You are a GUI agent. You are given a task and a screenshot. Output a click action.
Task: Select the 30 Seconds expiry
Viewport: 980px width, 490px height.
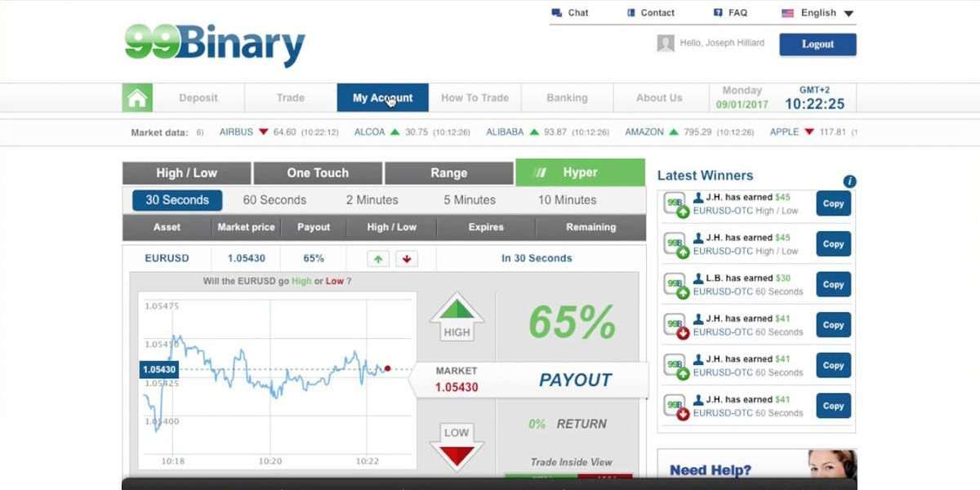click(177, 200)
